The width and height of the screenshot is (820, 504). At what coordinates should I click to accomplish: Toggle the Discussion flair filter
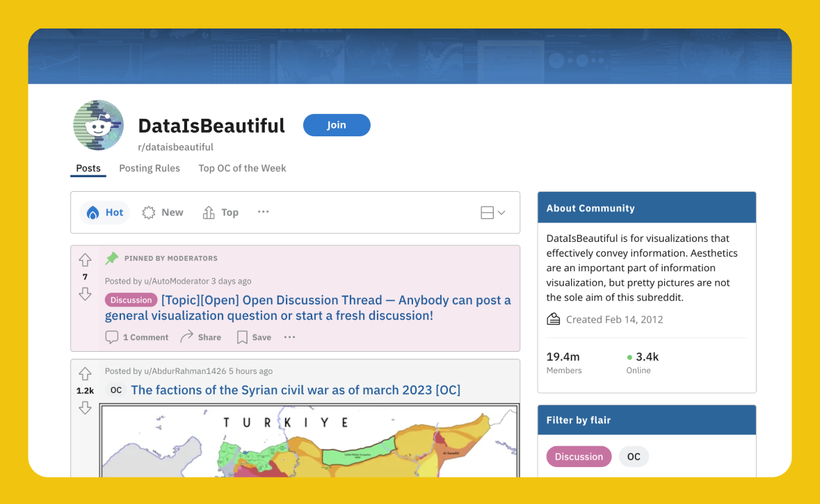point(579,456)
